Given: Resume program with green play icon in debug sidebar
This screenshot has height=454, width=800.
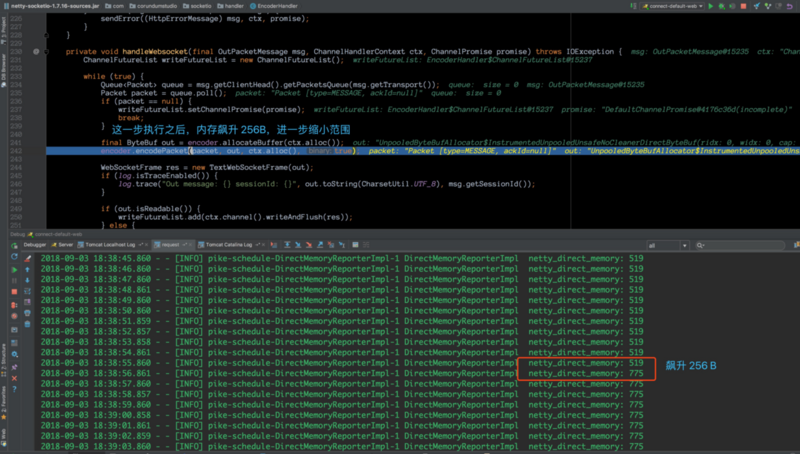Looking at the screenshot, I should click(x=14, y=269).
